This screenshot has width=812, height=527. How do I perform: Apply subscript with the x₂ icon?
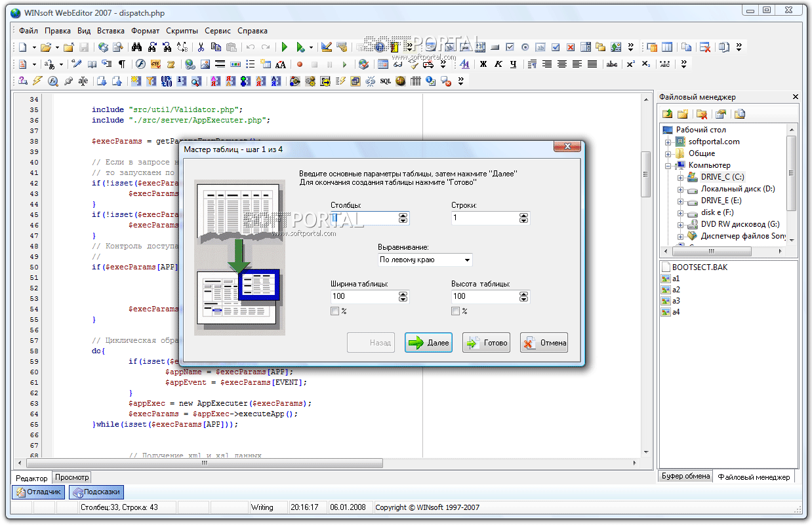(647, 64)
